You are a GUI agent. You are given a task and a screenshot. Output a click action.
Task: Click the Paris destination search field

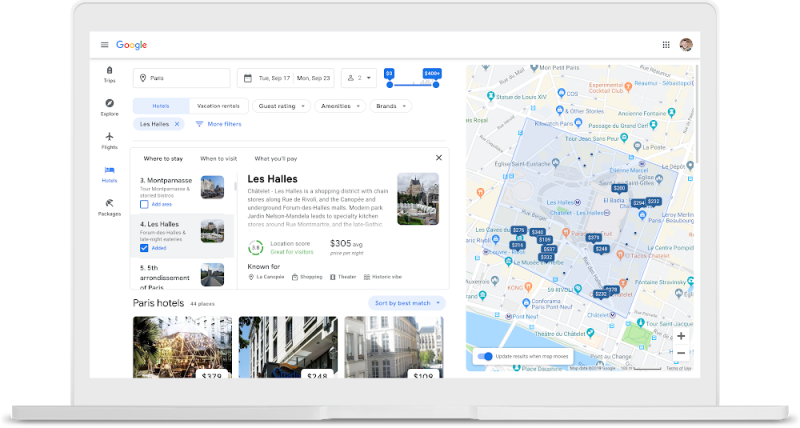pyautogui.click(x=180, y=78)
